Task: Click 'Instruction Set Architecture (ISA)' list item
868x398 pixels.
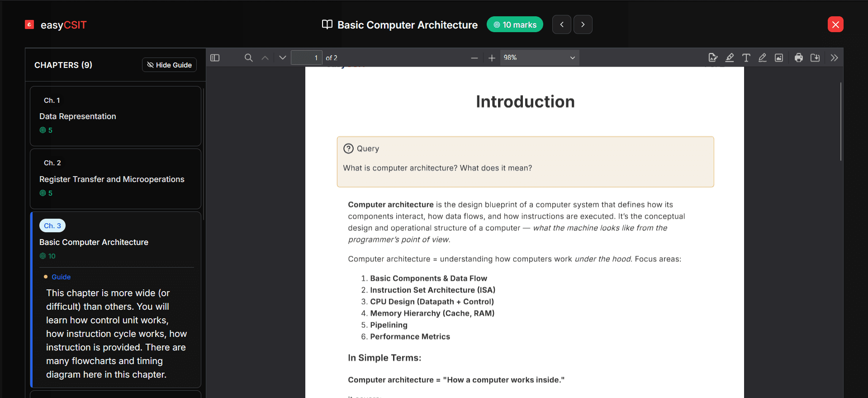Action: click(x=433, y=290)
